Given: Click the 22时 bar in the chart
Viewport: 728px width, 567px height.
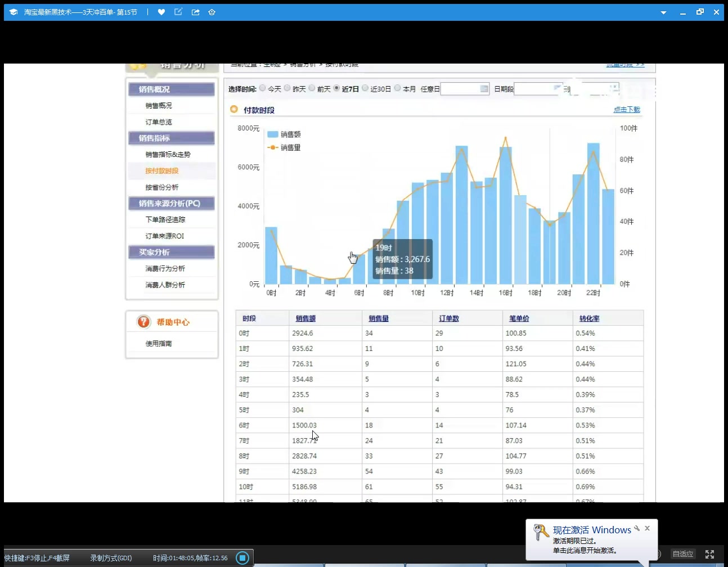Looking at the screenshot, I should [x=594, y=213].
